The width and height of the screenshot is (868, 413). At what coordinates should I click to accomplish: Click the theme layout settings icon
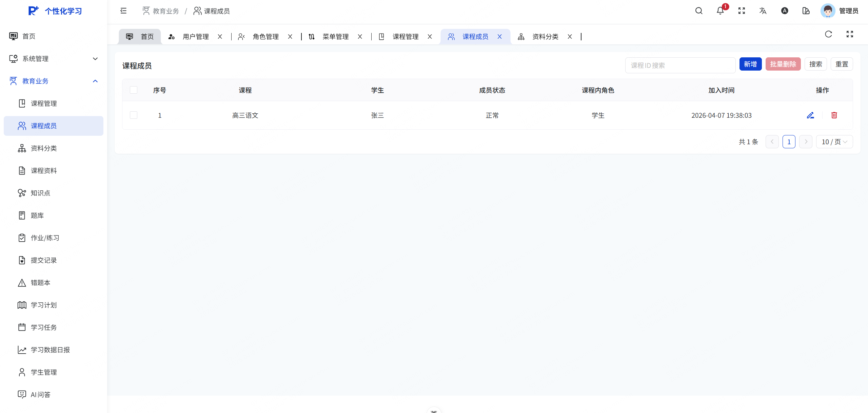click(806, 11)
